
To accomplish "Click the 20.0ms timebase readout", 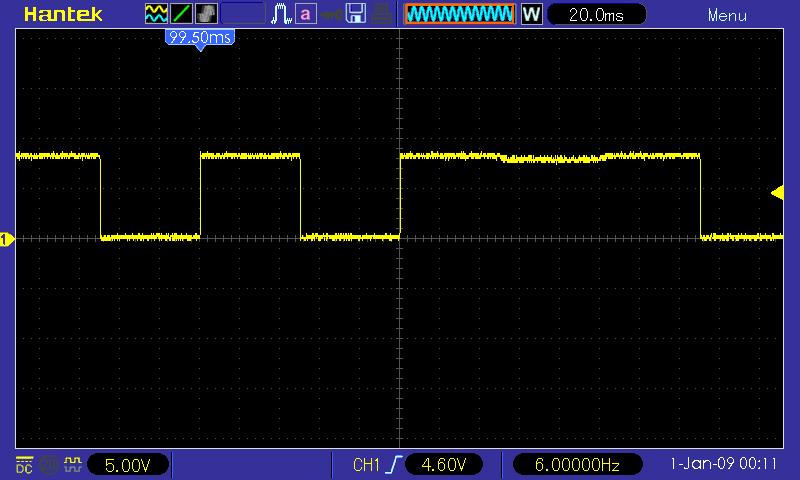I will click(596, 14).
